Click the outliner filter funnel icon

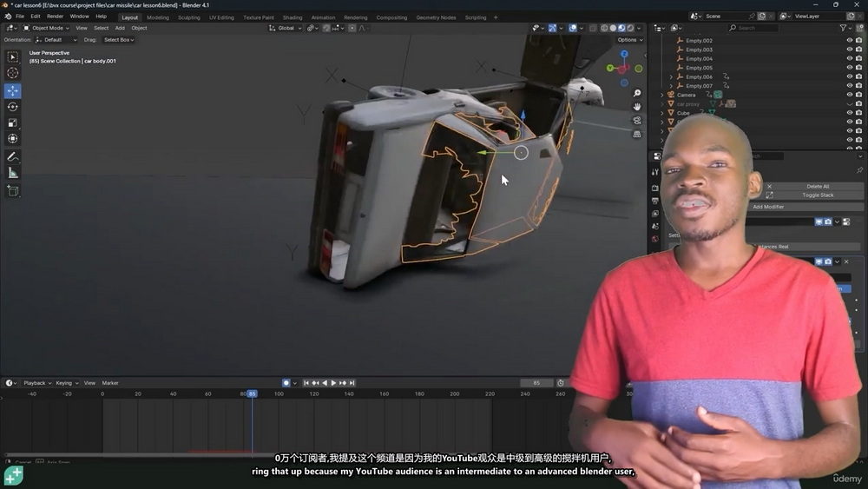pos(843,28)
